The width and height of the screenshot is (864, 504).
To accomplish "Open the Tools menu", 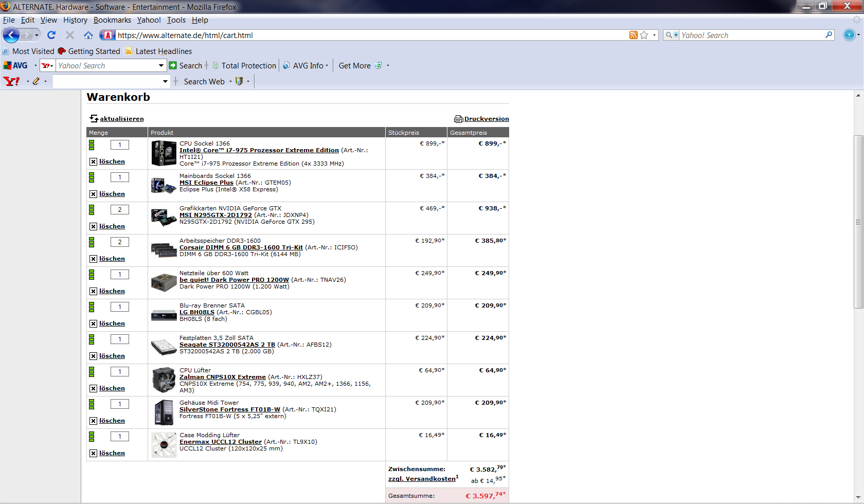I will pyautogui.click(x=176, y=20).
